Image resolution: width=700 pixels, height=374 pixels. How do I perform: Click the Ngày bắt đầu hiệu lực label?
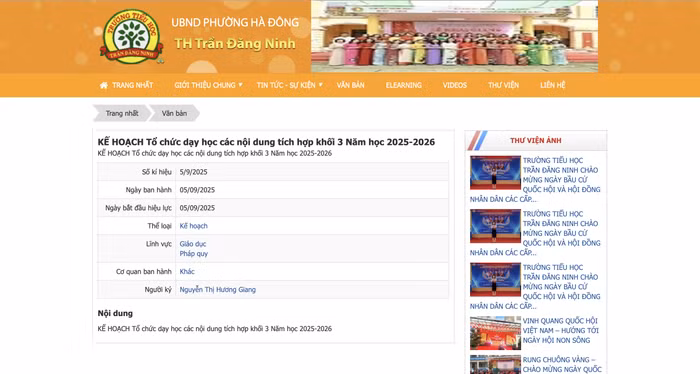point(138,208)
